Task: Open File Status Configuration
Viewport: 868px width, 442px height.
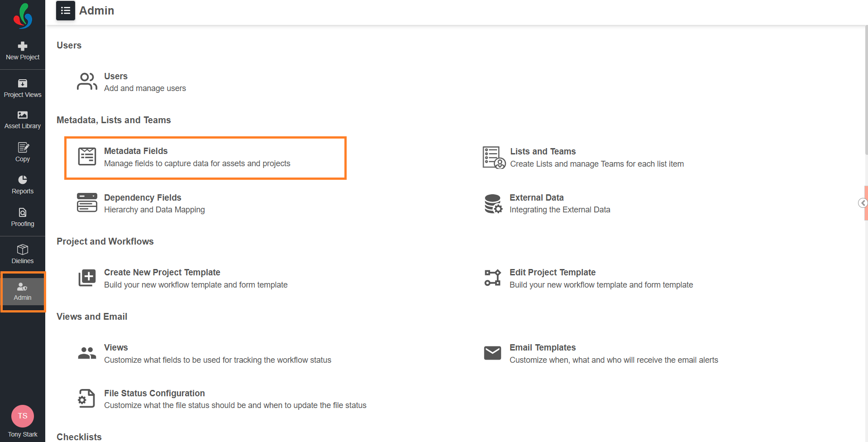Action: point(154,394)
